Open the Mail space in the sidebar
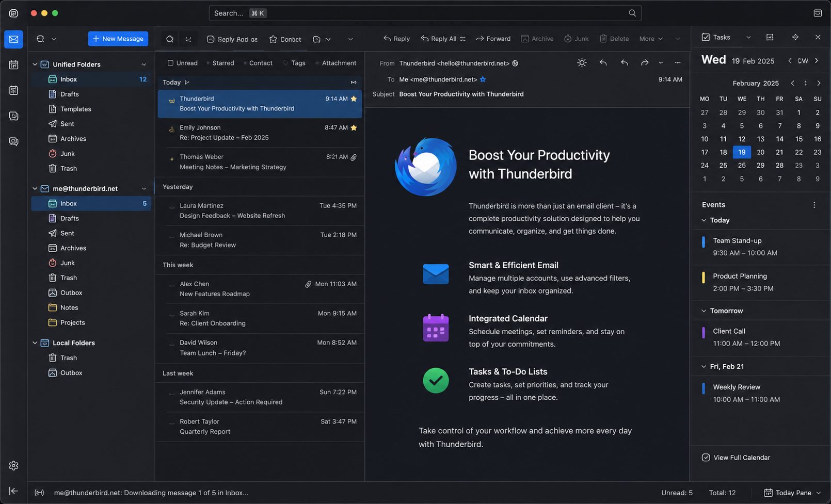The width and height of the screenshot is (831, 504). (x=13, y=39)
